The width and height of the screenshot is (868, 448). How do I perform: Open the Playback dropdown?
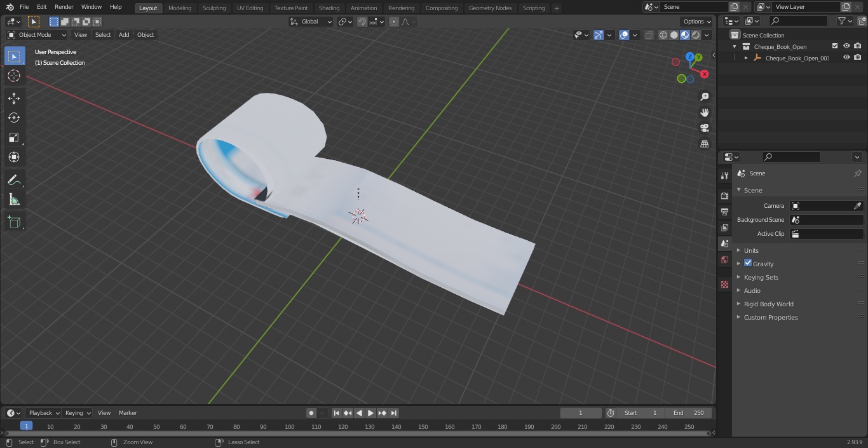tap(43, 413)
